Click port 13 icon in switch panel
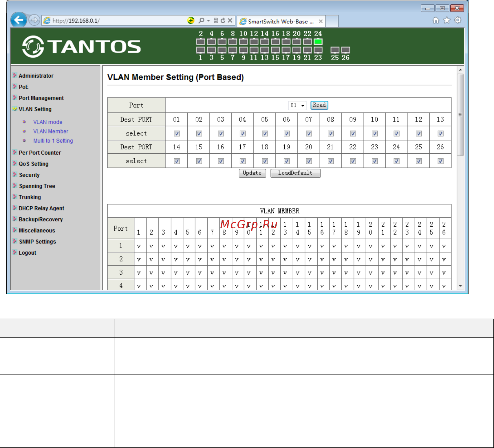This screenshot has width=494, height=448. [265, 50]
